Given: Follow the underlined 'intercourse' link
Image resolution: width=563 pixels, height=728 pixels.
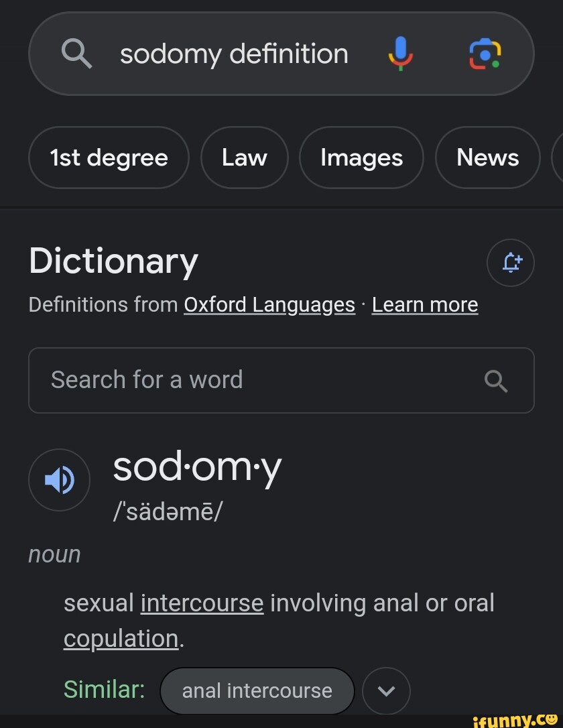Looking at the screenshot, I should pyautogui.click(x=202, y=603).
